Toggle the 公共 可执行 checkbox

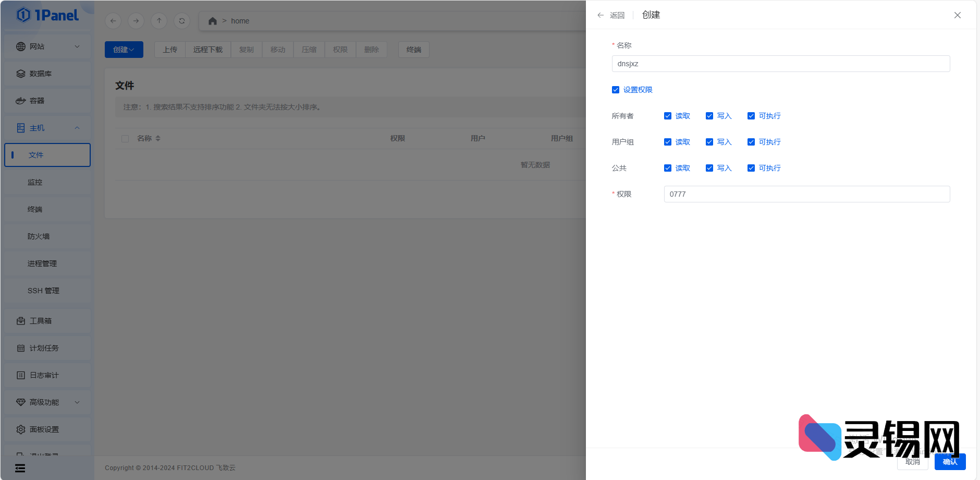[x=751, y=168]
